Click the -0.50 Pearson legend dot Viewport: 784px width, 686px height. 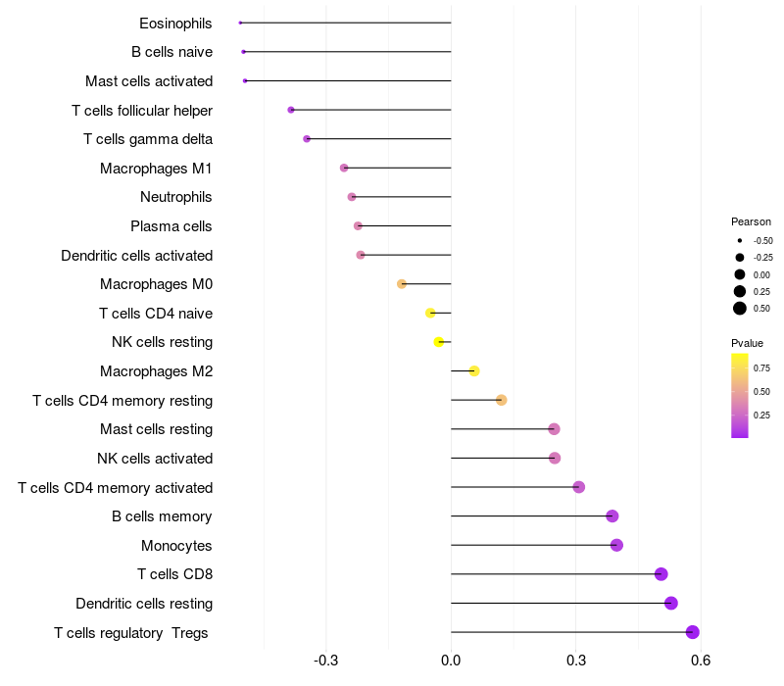tap(740, 240)
